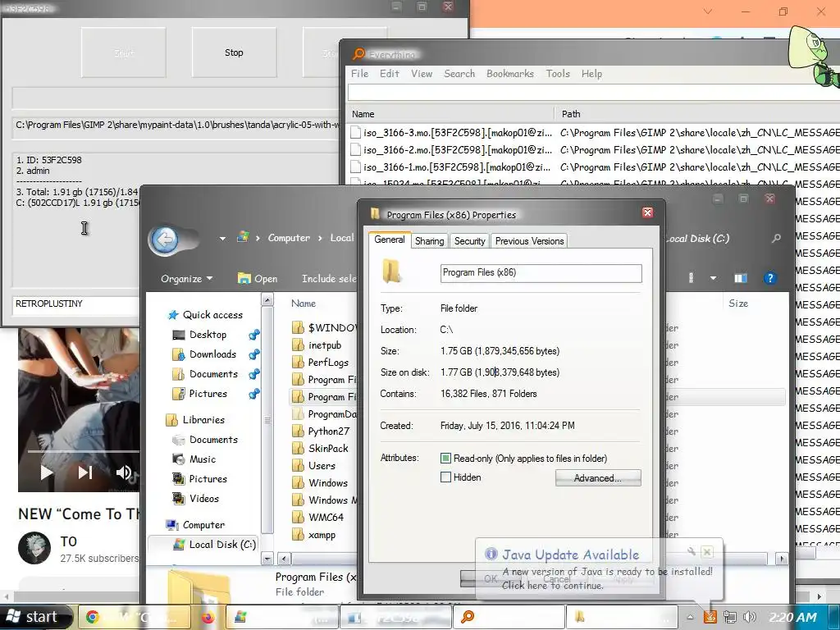Open the View menu in Everything

[x=422, y=74]
